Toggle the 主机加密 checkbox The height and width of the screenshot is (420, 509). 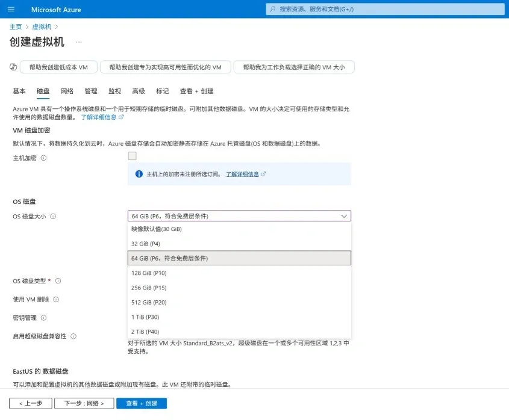point(132,156)
